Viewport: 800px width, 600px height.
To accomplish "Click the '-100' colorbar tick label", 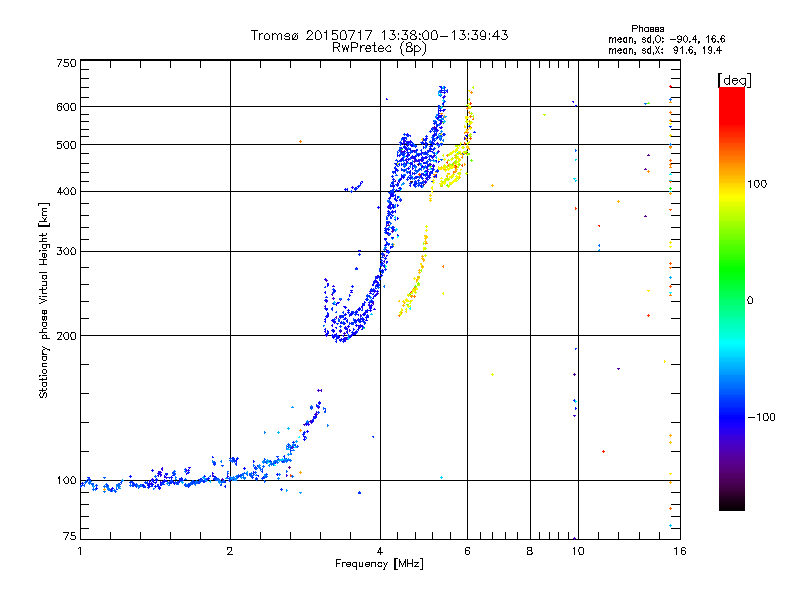I will point(762,417).
